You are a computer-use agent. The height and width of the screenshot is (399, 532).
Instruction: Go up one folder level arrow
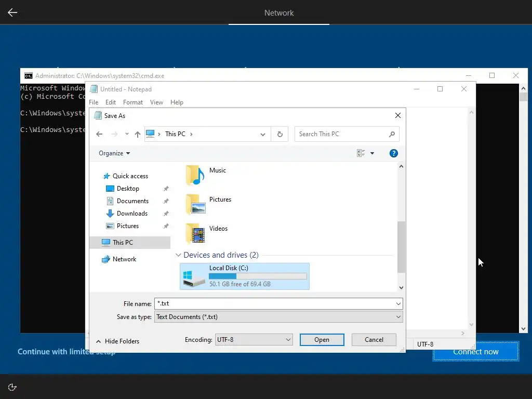(137, 134)
